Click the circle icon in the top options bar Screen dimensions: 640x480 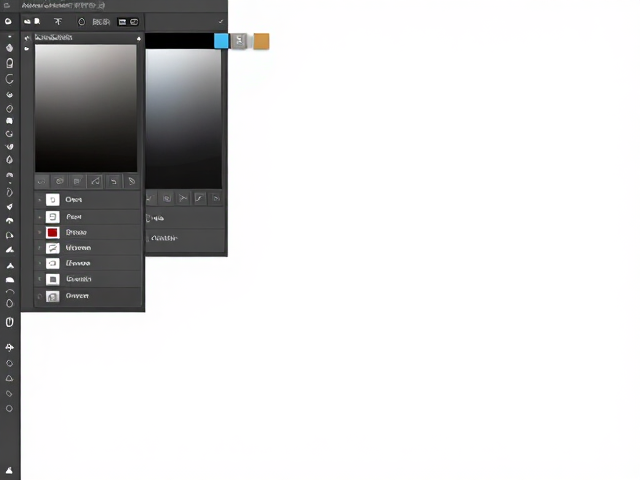82,22
